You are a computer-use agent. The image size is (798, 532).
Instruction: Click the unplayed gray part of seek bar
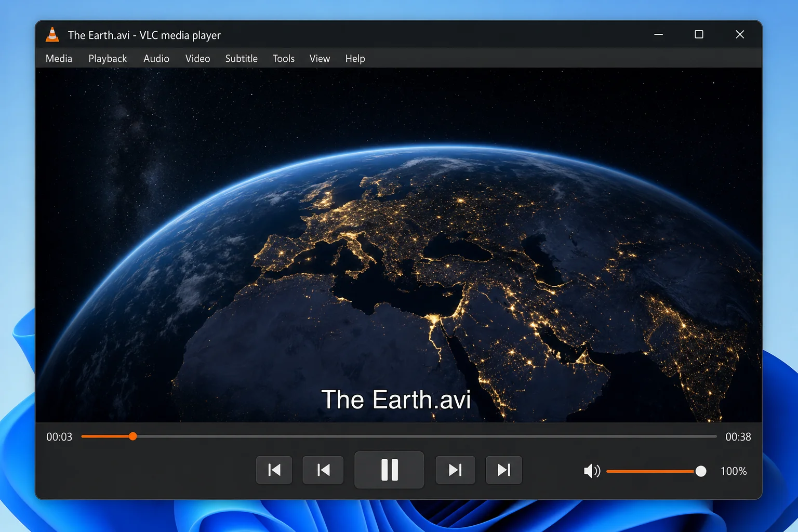coord(427,436)
